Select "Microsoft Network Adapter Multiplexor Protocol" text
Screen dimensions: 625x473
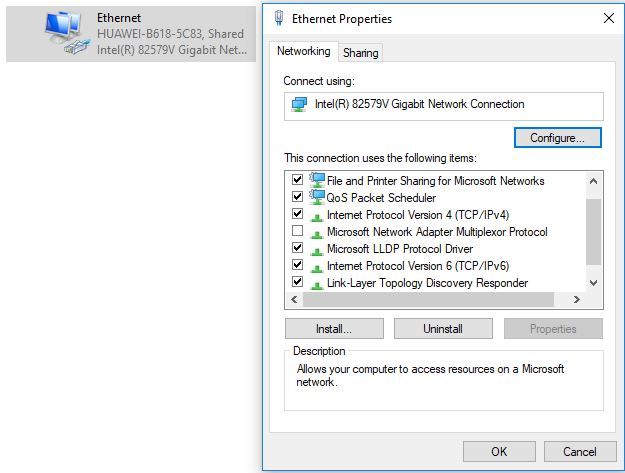(x=437, y=232)
